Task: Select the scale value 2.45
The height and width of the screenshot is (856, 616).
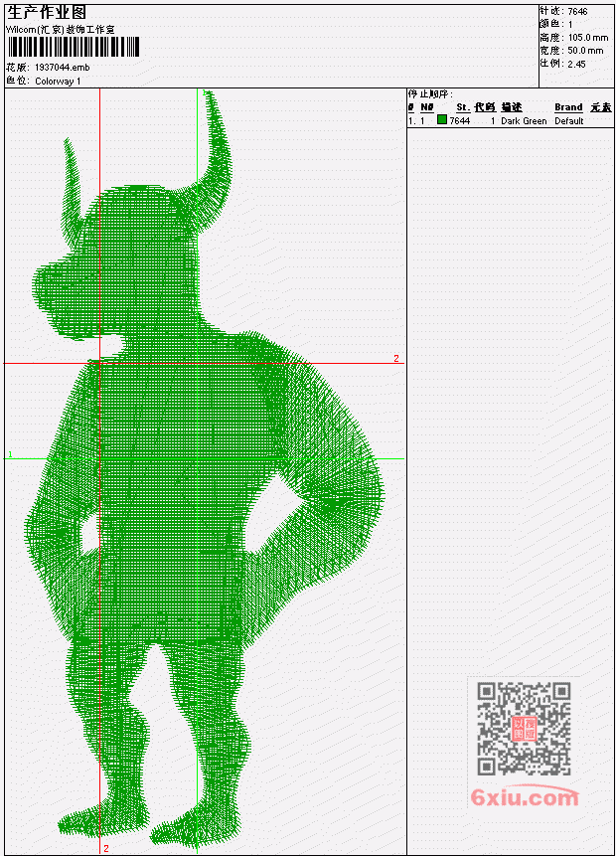Action: click(x=576, y=64)
